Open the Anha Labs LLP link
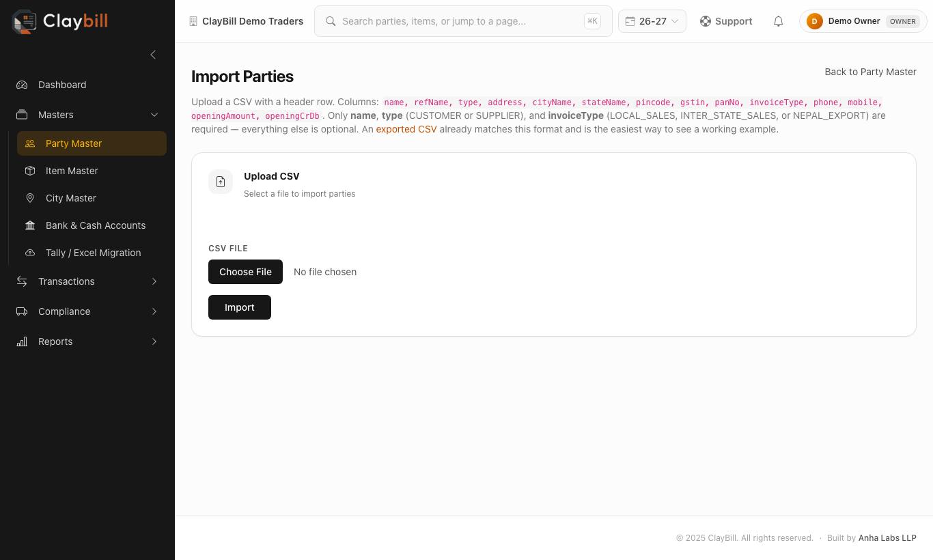The height and width of the screenshot is (560, 933). click(x=887, y=538)
